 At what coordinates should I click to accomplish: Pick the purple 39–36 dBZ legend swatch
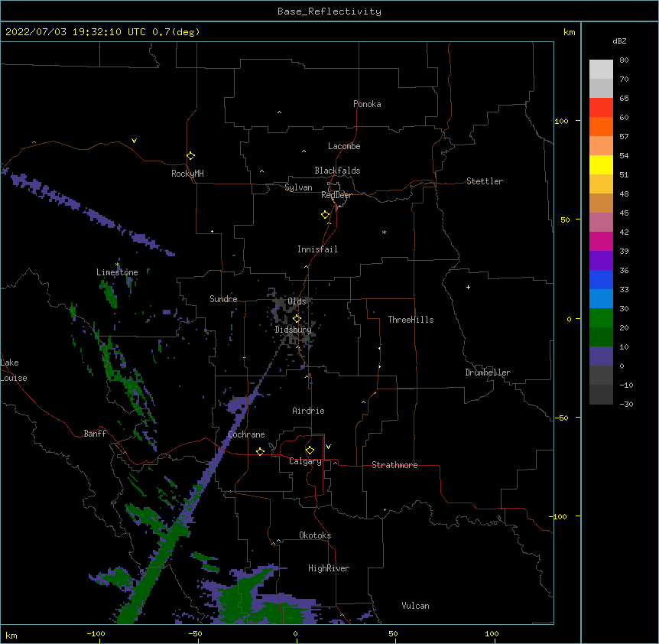(601, 260)
